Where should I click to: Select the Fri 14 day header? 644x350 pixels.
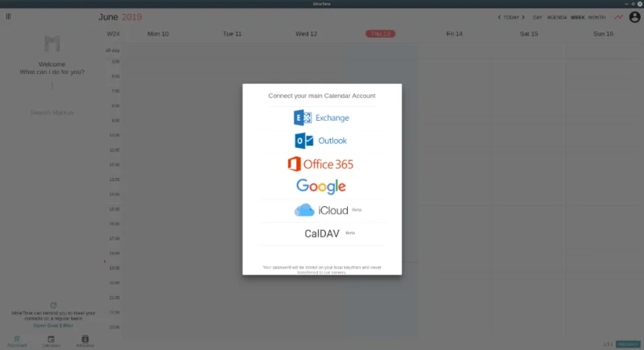coord(454,34)
